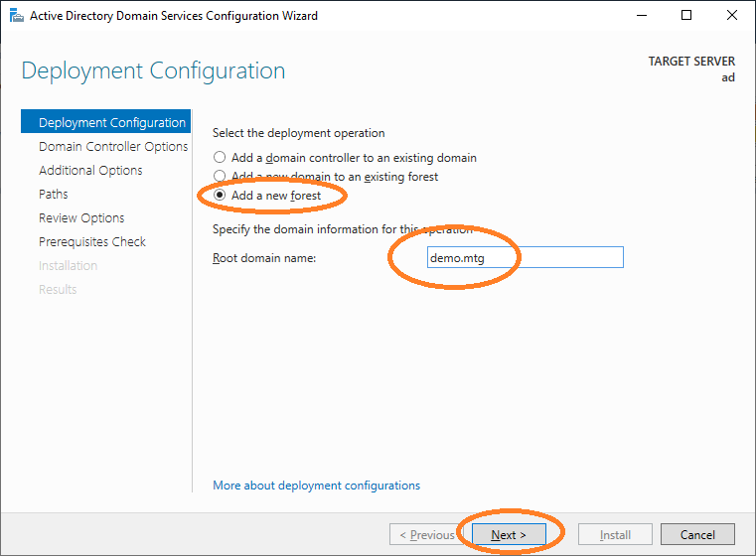
Task: Open 'More about deployment configurations' link
Action: click(x=316, y=486)
